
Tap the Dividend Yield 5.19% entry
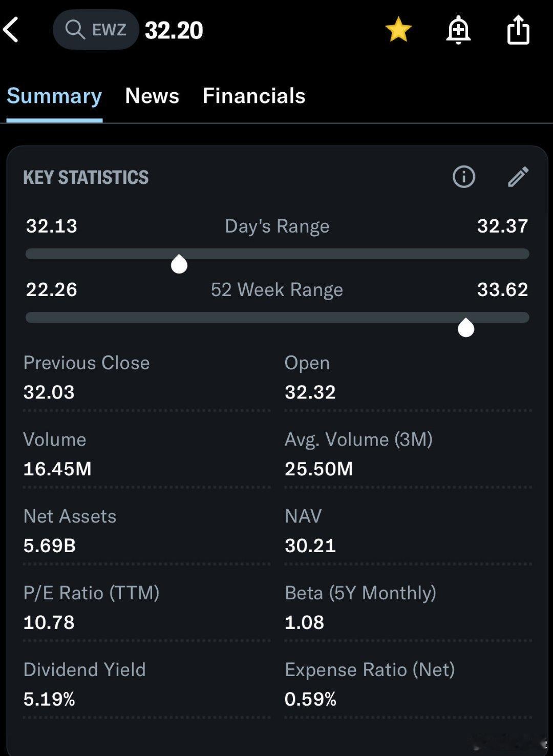tap(49, 699)
